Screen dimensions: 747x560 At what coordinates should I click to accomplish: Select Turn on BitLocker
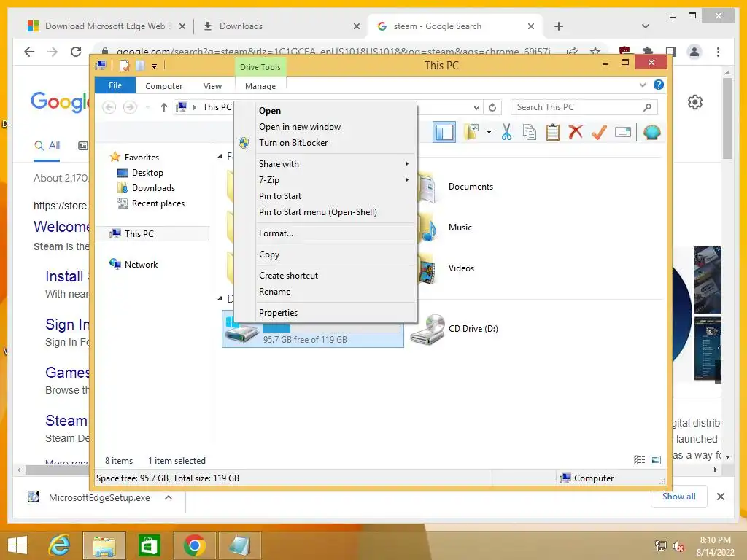[x=325, y=143]
